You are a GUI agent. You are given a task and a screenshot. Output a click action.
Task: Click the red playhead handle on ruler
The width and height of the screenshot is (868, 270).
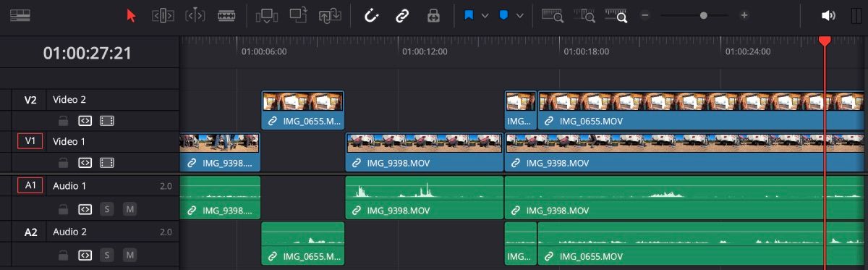click(x=825, y=41)
